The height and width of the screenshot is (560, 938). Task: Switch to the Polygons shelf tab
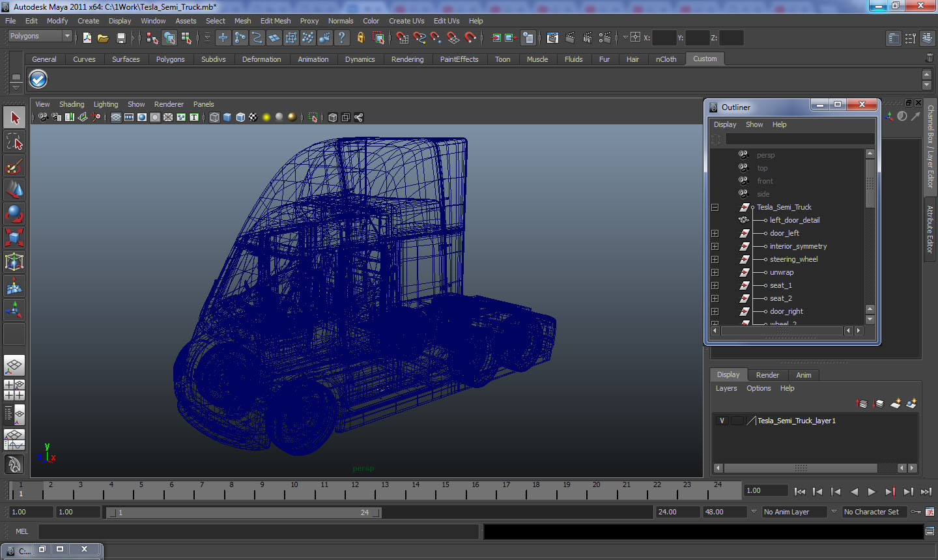click(170, 59)
